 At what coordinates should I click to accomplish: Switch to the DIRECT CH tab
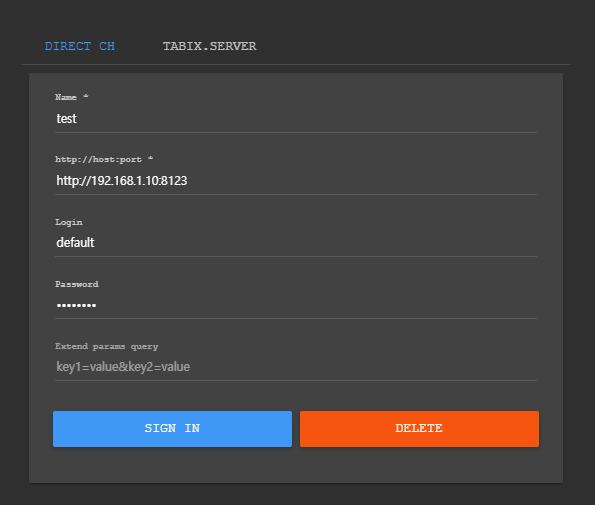(80, 46)
